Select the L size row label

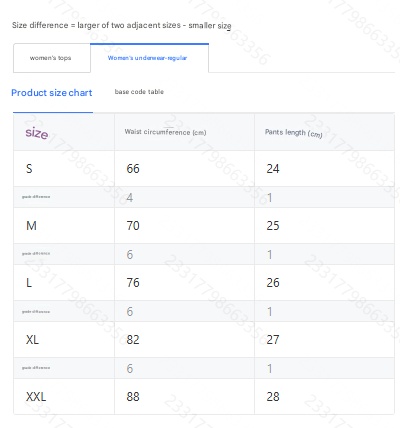[29, 283]
